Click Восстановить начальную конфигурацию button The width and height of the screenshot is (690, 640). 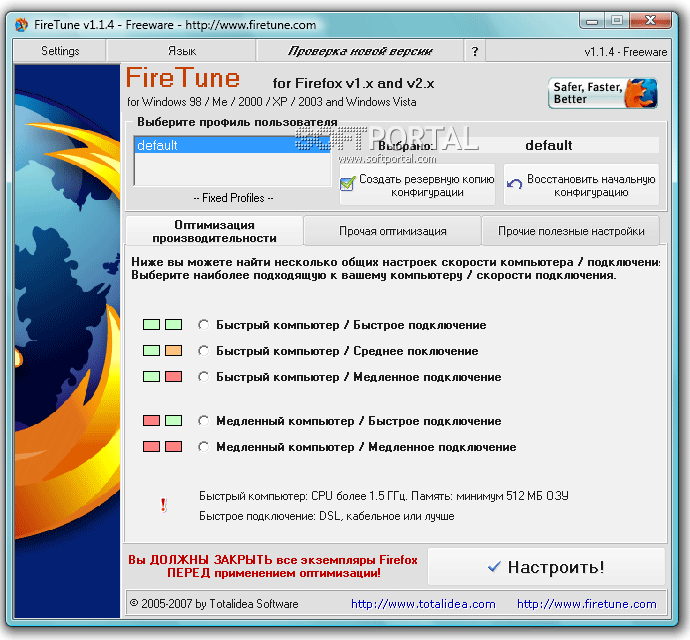(x=581, y=185)
